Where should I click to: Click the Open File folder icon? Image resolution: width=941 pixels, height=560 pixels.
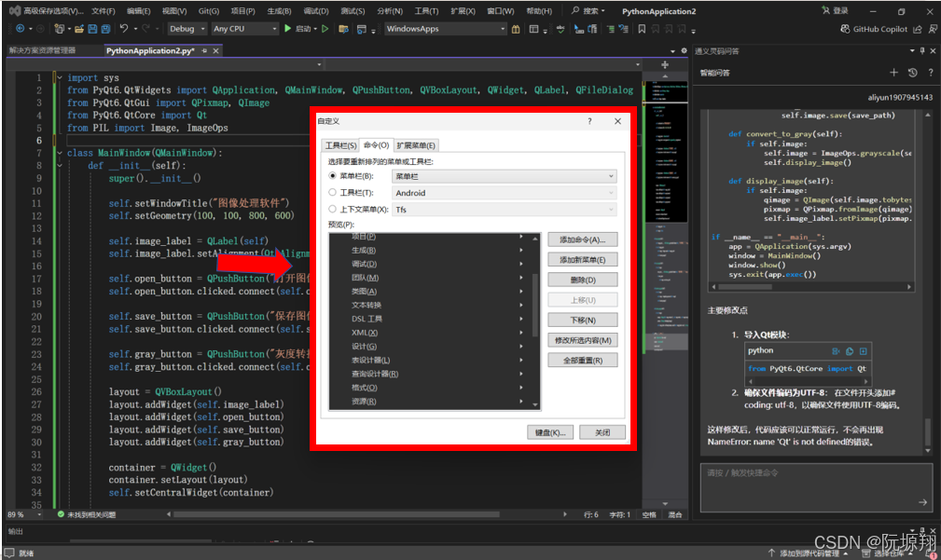click(x=78, y=29)
